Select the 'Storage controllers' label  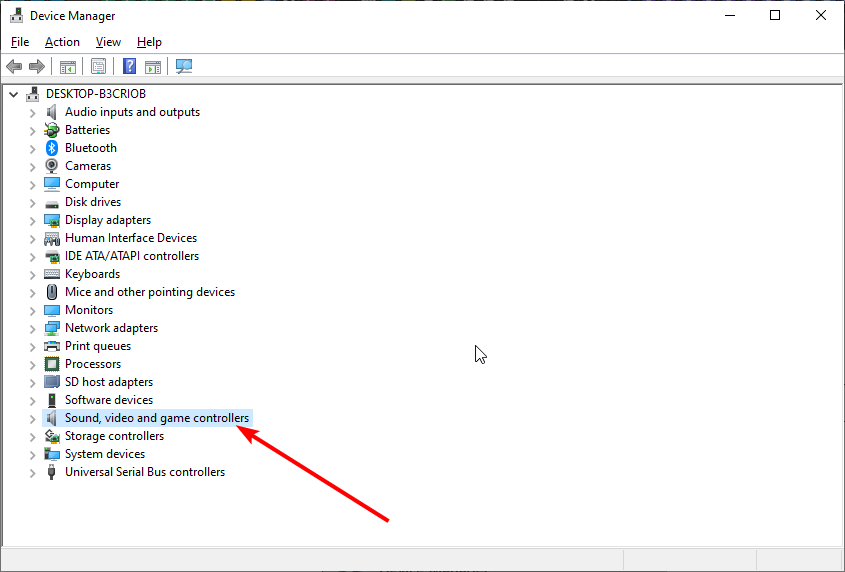click(114, 436)
